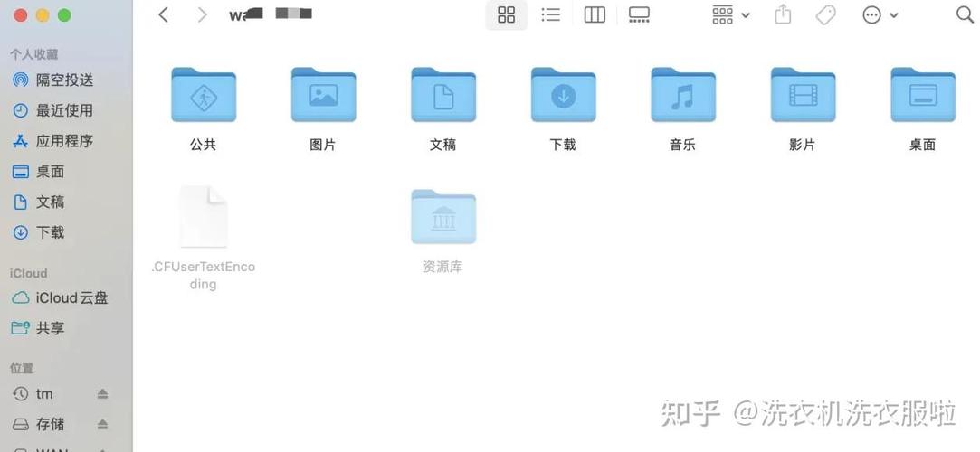
Task: Eject the tm volume
Action: coord(102,394)
